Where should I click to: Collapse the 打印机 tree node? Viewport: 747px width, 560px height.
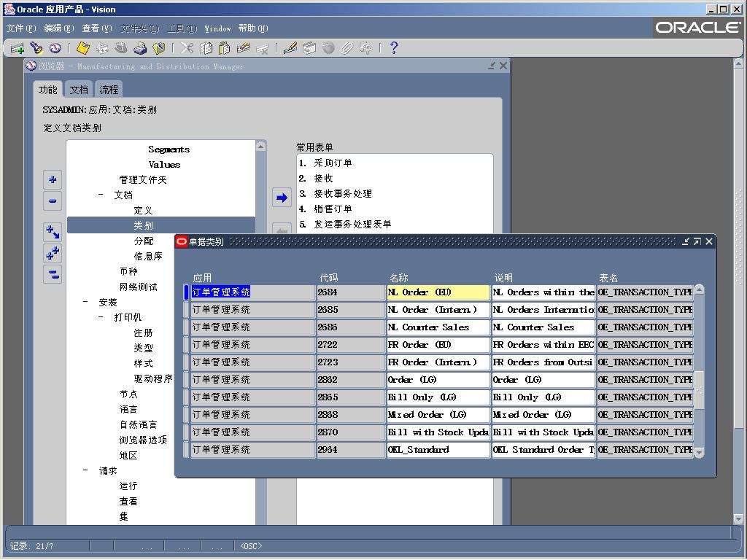[101, 317]
